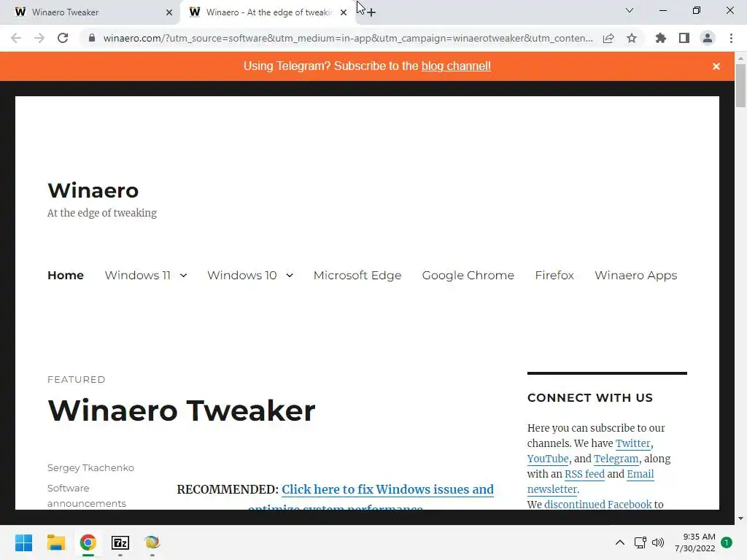This screenshot has width=747, height=560.
Task: Expand the Windows 10 submenu chevron
Action: 290,275
